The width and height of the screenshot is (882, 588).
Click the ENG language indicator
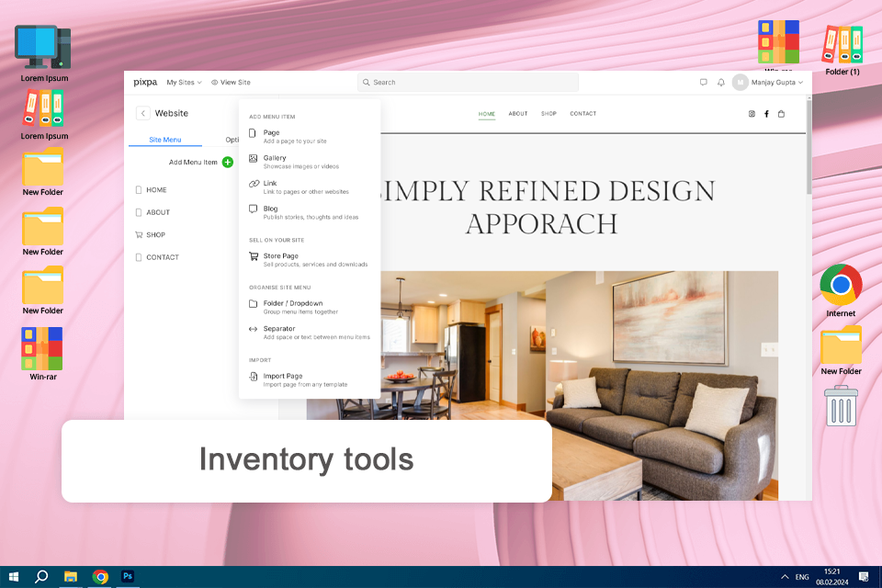point(802,577)
